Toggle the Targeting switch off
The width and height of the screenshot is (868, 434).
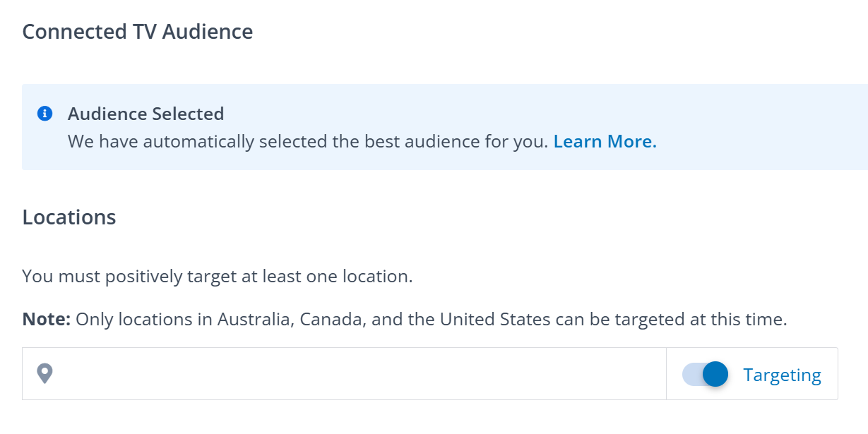705,374
